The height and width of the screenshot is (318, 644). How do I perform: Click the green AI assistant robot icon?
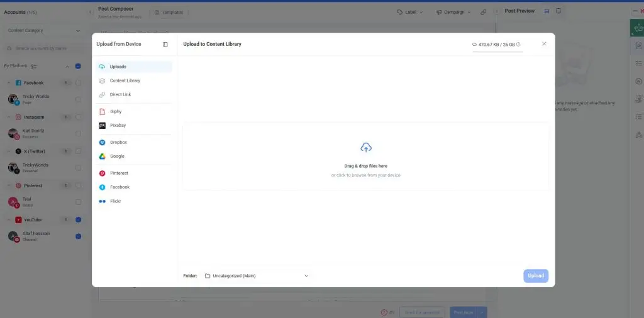pyautogui.click(x=638, y=28)
